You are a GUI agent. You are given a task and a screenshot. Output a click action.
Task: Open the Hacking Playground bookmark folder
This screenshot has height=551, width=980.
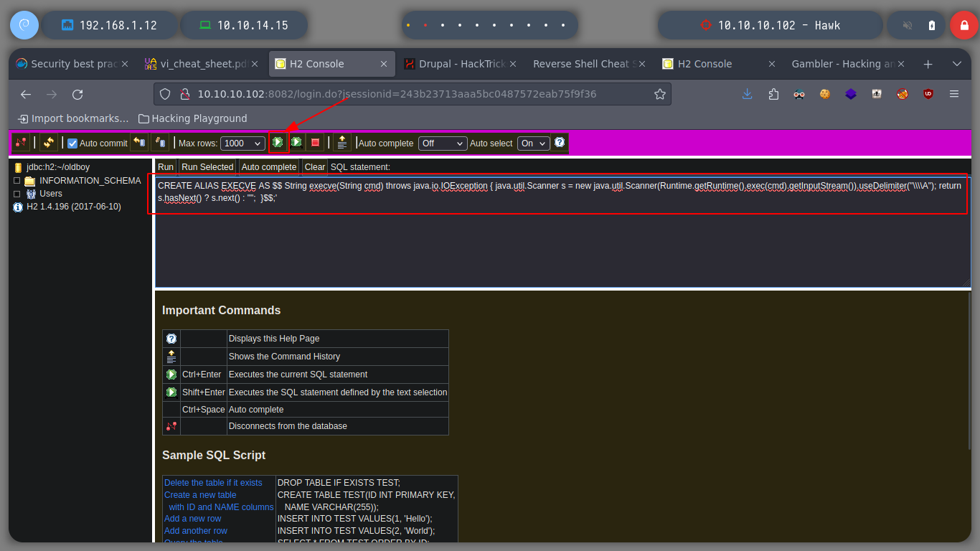[192, 118]
